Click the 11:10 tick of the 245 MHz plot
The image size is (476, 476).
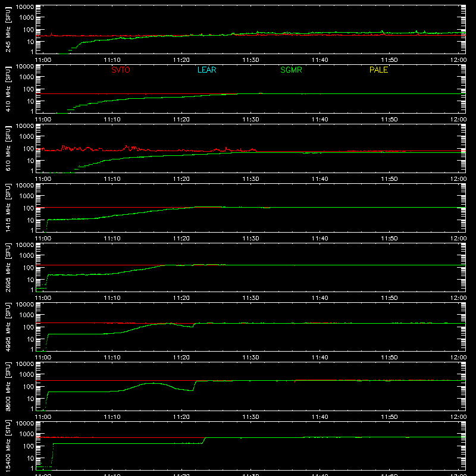(x=112, y=60)
